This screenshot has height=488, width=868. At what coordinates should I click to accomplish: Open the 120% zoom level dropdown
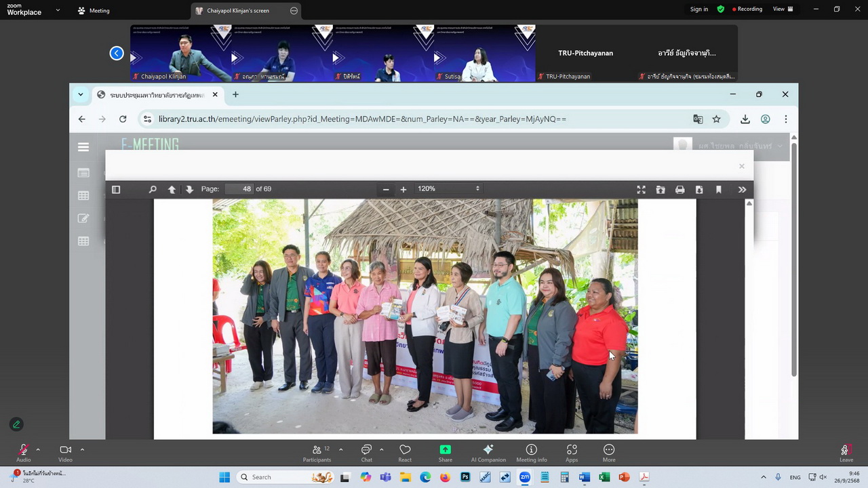[448, 188]
